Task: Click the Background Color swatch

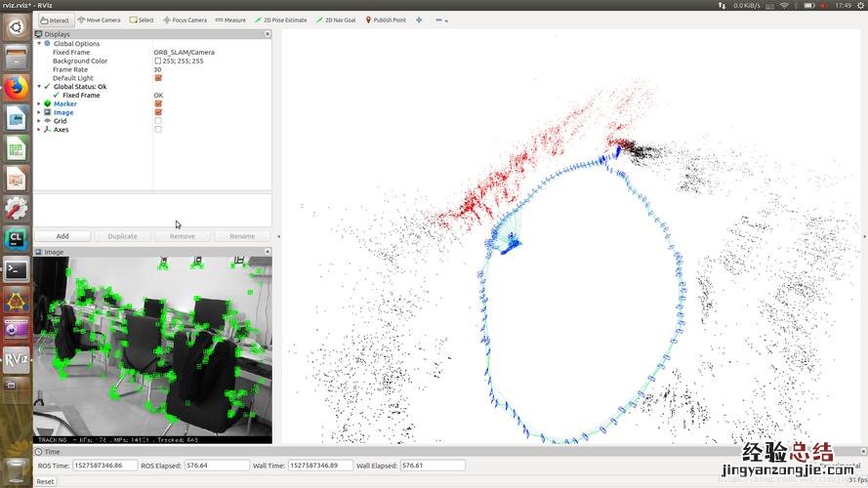Action: (158, 61)
